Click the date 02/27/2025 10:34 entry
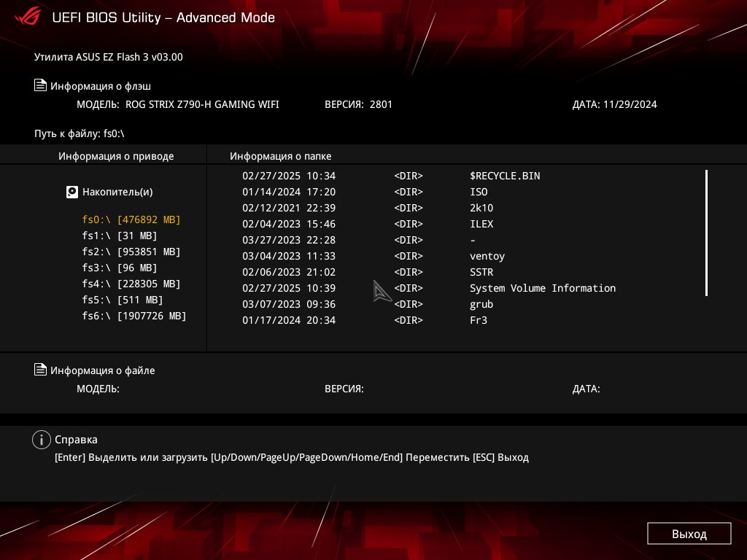Screen dimensions: 747x560 [x=289, y=176]
